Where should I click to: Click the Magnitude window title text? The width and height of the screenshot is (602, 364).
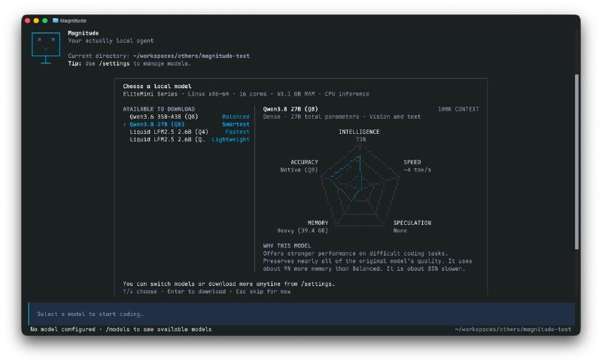pos(73,21)
